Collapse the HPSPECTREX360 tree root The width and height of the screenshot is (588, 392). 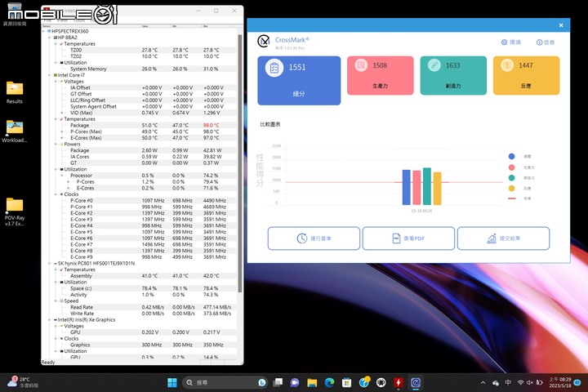(43, 31)
